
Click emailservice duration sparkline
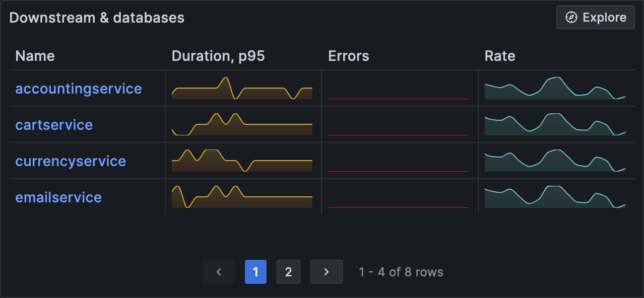click(242, 197)
